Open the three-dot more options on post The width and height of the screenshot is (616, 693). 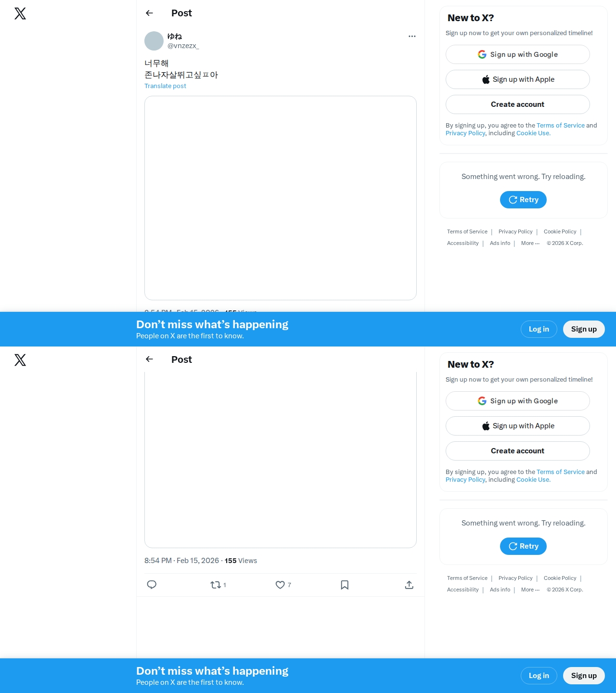coord(412,36)
